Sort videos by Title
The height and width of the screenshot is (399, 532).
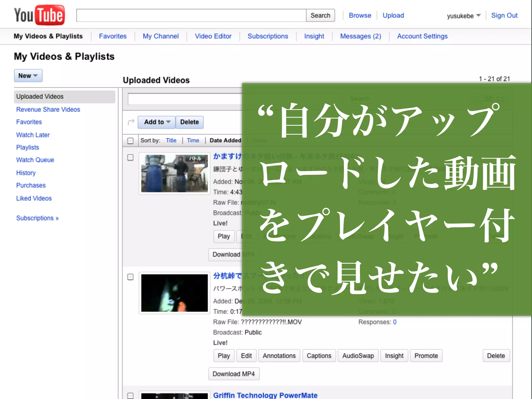tap(171, 141)
